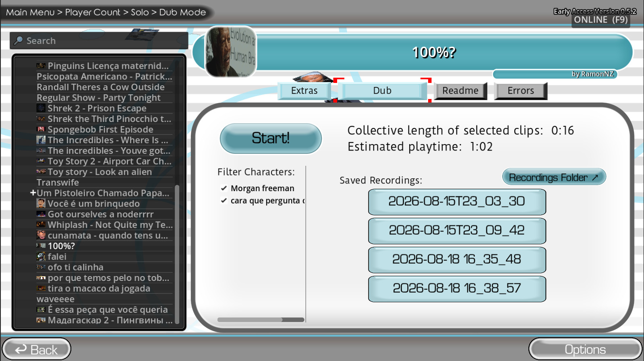Click the search magnifier icon
This screenshot has height=361, width=644.
[x=18, y=41]
